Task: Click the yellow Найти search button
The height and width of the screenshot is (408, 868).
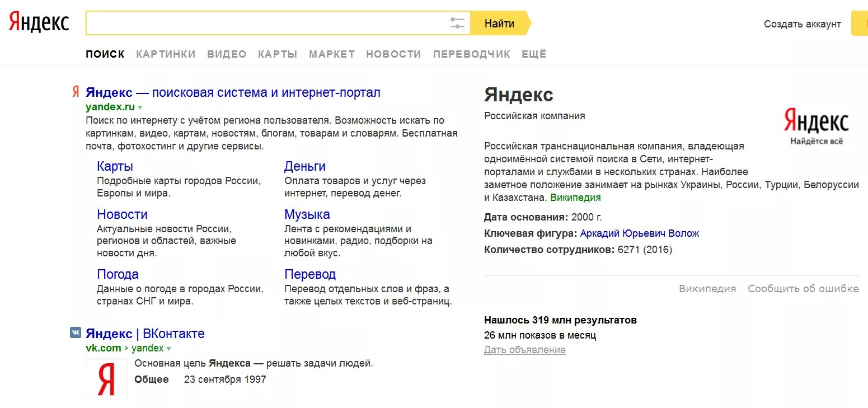Action: [500, 23]
